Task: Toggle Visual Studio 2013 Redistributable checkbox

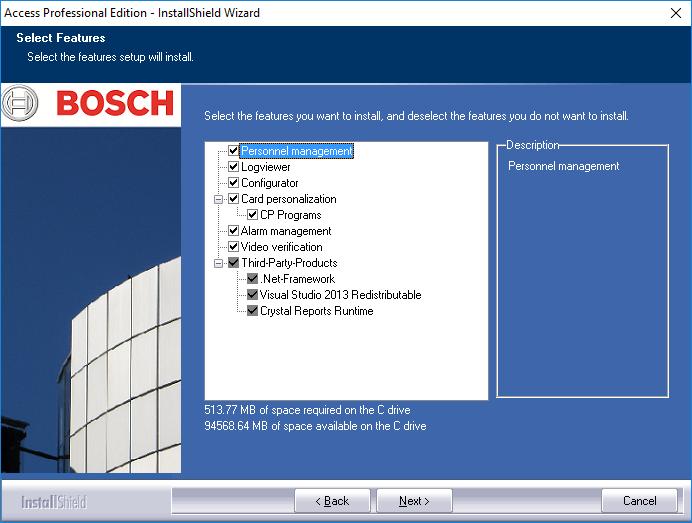Action: (x=252, y=294)
